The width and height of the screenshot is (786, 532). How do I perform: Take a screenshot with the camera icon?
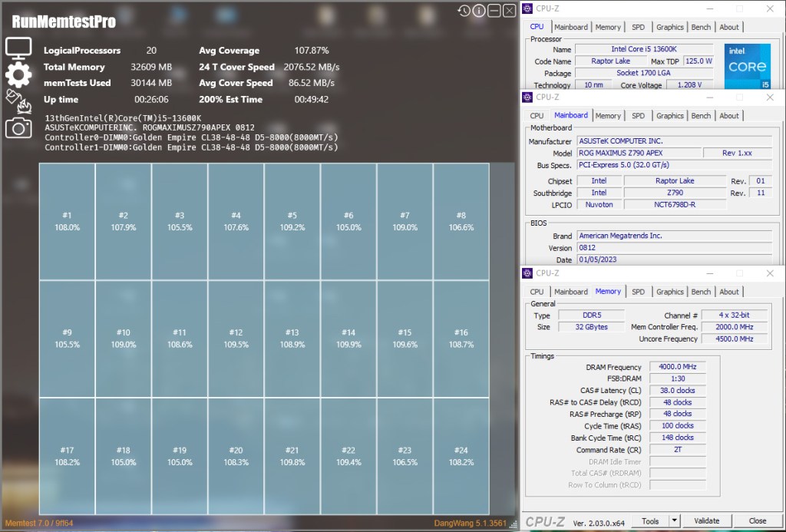[18, 127]
